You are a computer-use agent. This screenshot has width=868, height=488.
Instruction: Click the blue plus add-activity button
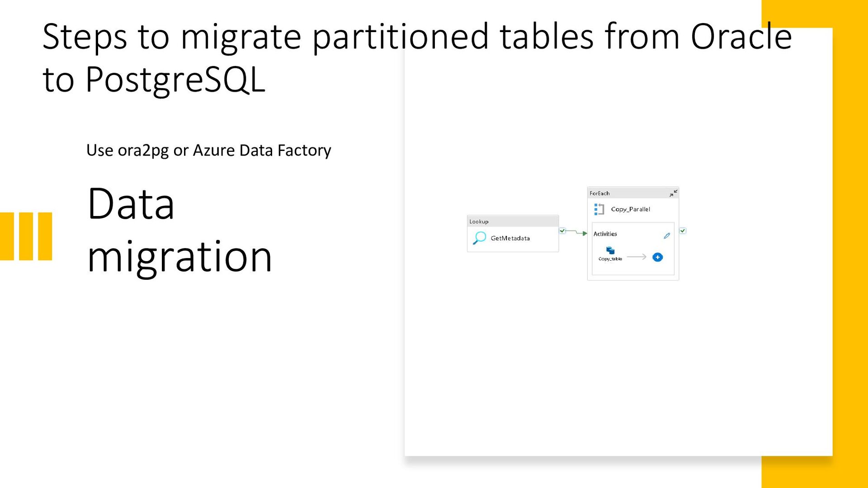point(658,257)
